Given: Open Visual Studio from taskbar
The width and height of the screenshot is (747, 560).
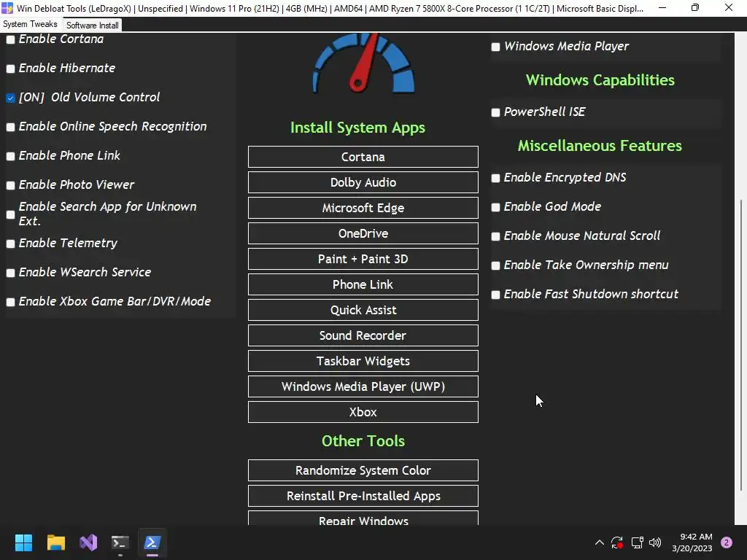Looking at the screenshot, I should coord(88,542).
